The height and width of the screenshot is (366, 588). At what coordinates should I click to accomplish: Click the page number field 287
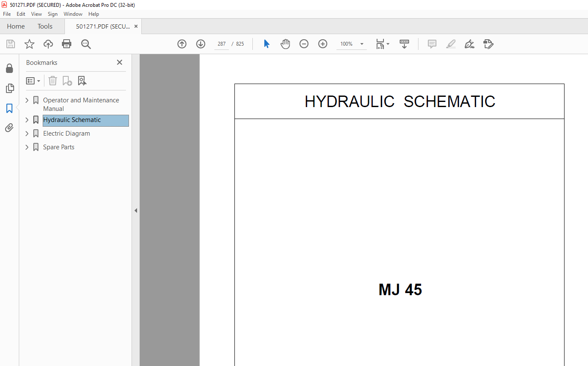221,44
